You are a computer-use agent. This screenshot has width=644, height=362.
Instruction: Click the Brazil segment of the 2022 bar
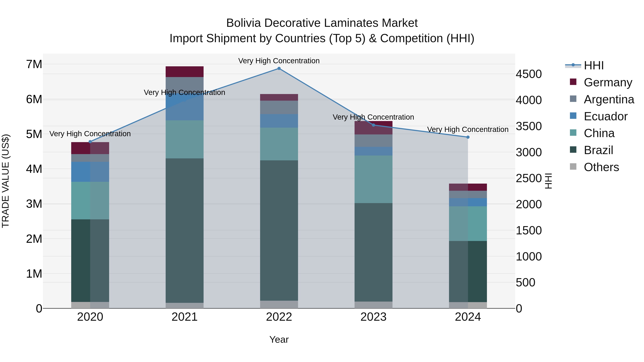(279, 230)
